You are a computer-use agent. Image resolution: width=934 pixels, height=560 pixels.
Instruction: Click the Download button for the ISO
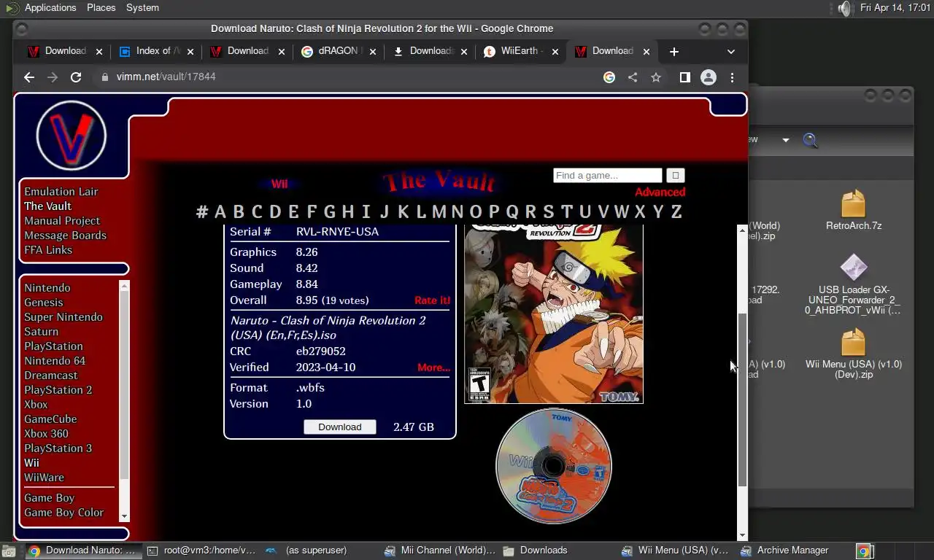coord(339,427)
